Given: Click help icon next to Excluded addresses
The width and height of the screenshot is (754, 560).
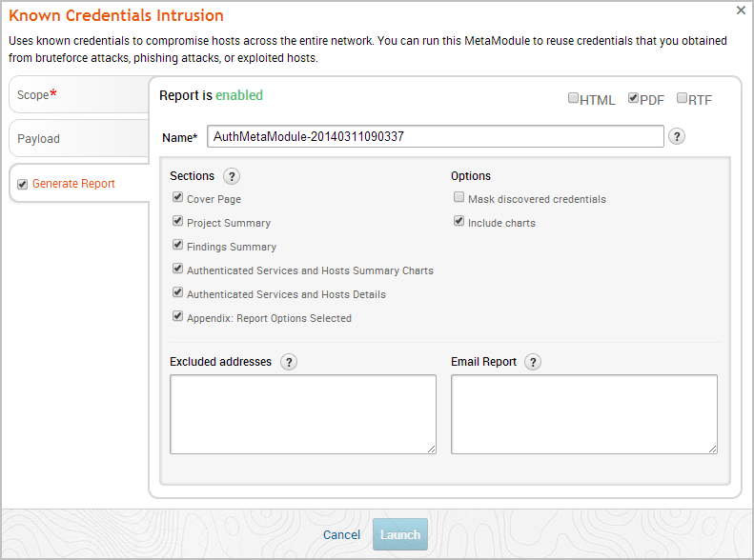Looking at the screenshot, I should tap(288, 362).
